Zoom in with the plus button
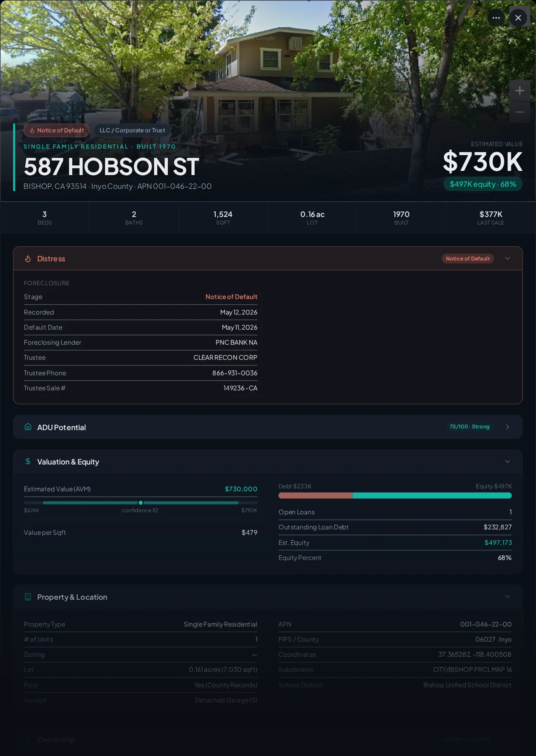This screenshot has height=756, width=536. click(x=520, y=90)
